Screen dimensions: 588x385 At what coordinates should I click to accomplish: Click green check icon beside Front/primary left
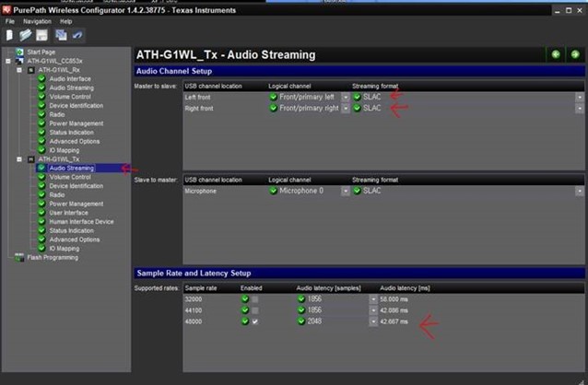pos(274,97)
